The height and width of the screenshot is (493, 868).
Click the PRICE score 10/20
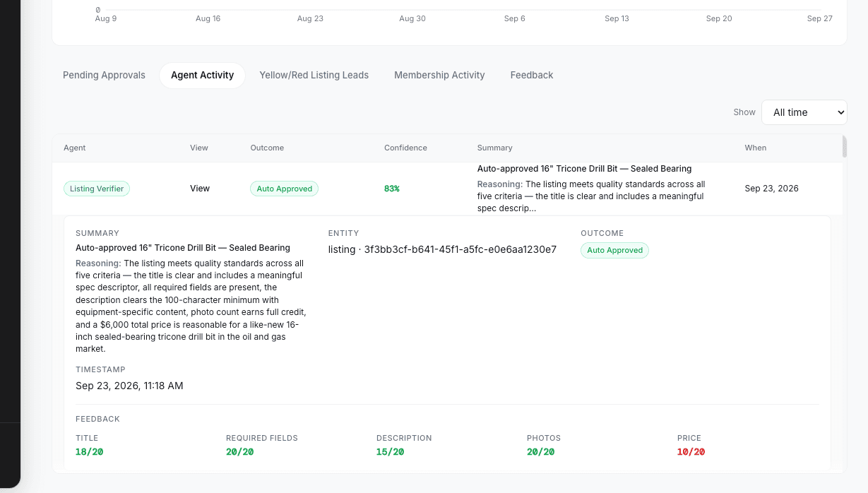coord(691,452)
